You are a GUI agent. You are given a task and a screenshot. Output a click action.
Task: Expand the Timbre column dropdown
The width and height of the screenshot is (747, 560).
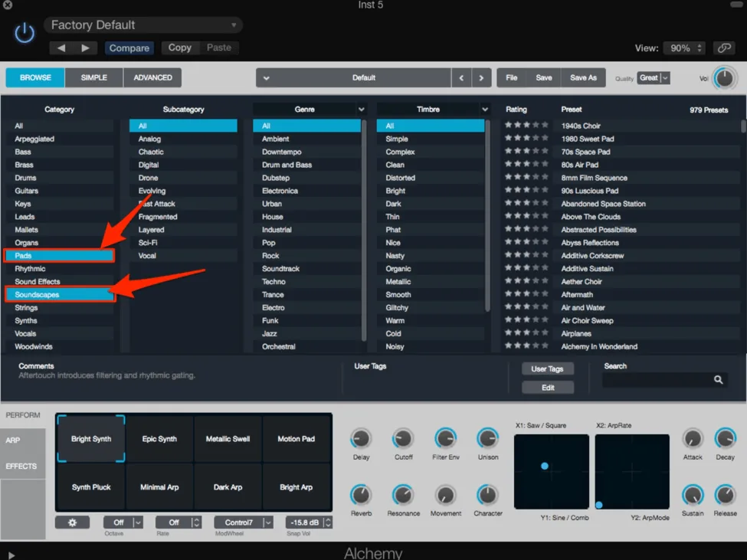[485, 110]
